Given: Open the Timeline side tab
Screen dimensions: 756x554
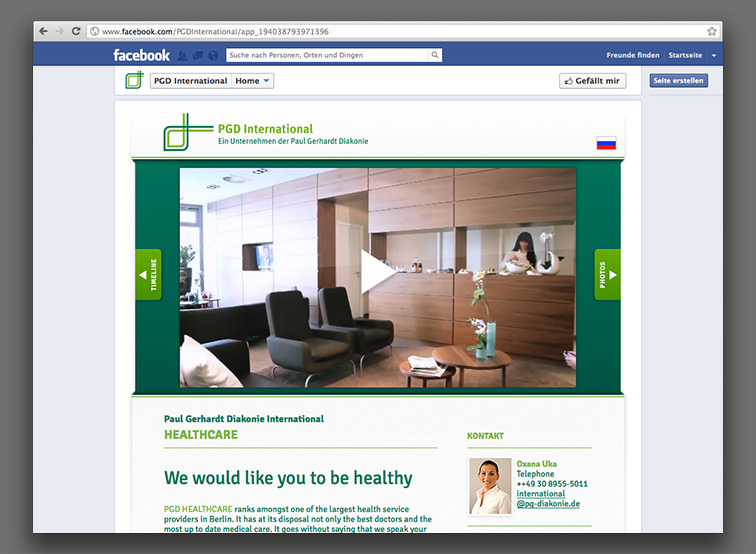Looking at the screenshot, I should 148,274.
